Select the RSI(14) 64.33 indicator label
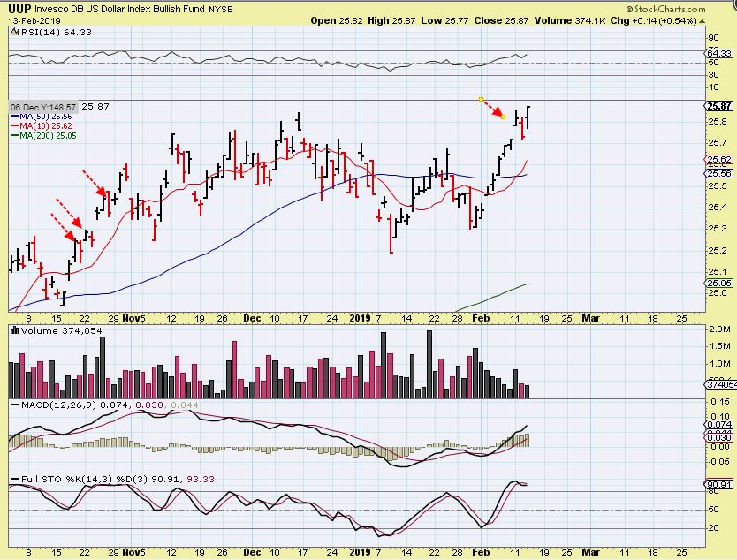737x560 pixels. click(56, 33)
